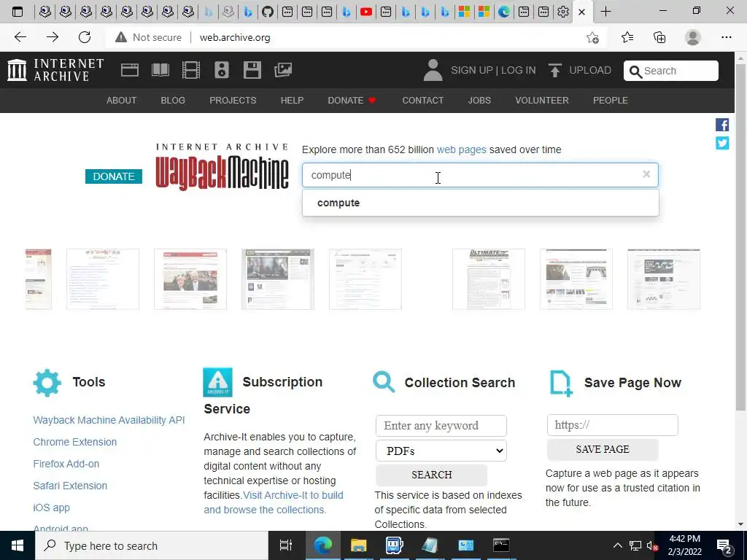The width and height of the screenshot is (747, 560).
Task: Open the tab actions menu
Action: pyautogui.click(x=18, y=12)
